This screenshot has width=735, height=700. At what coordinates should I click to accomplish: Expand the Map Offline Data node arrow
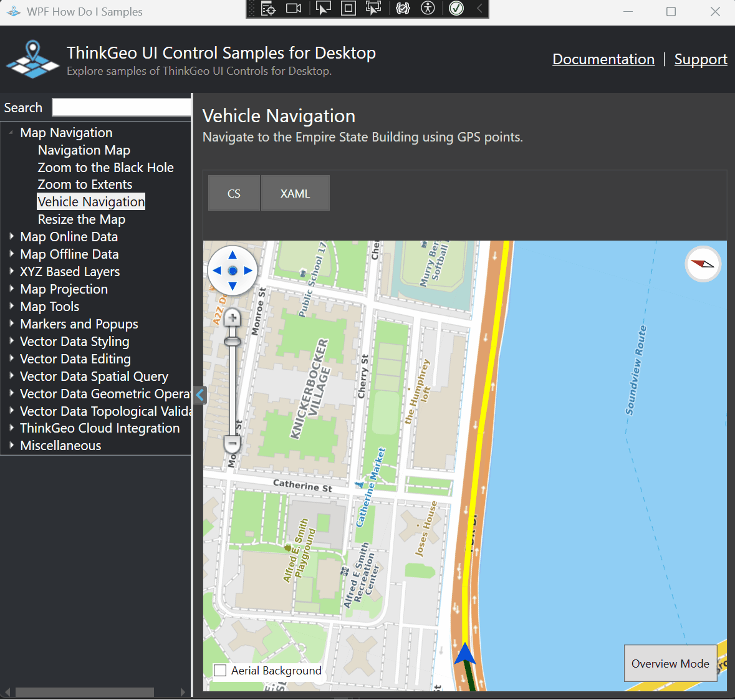tap(12, 254)
